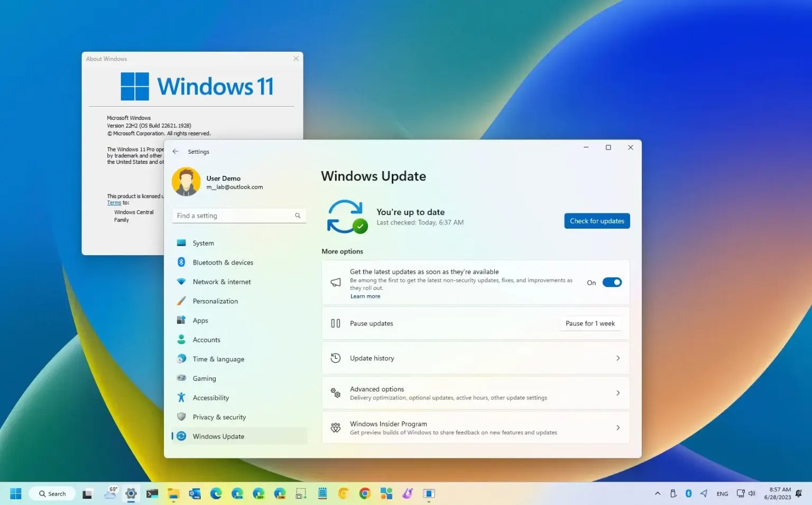This screenshot has width=812, height=505.
Task: Open the Windows Start menu
Action: [16, 493]
